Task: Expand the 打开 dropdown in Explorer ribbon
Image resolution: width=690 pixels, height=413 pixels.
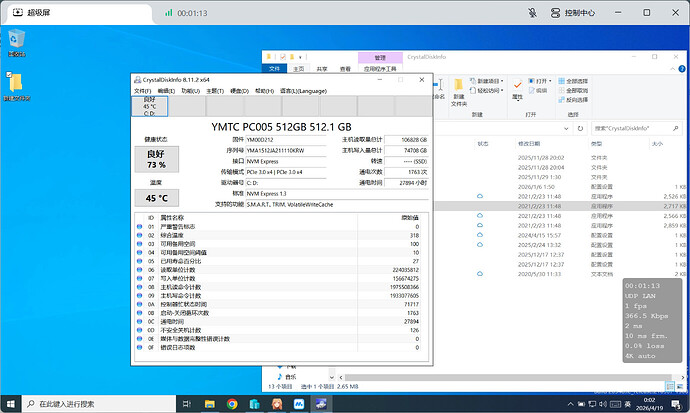Action: pos(540,81)
